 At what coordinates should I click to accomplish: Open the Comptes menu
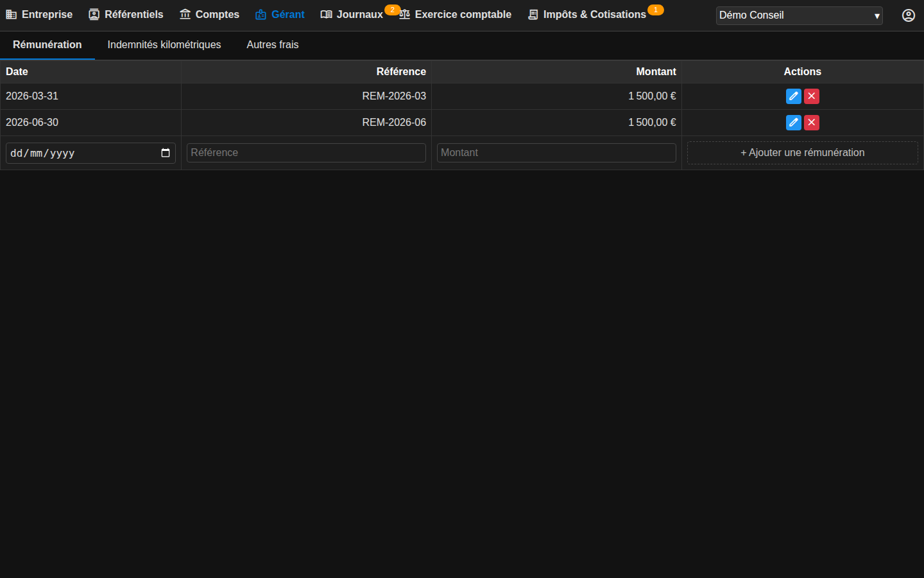pos(209,14)
